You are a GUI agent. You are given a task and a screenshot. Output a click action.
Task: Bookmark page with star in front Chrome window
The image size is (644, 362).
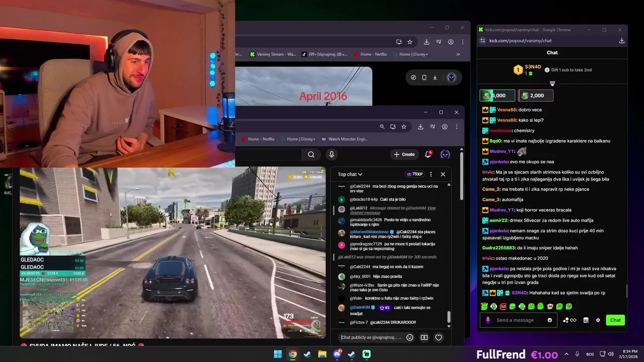404,127
